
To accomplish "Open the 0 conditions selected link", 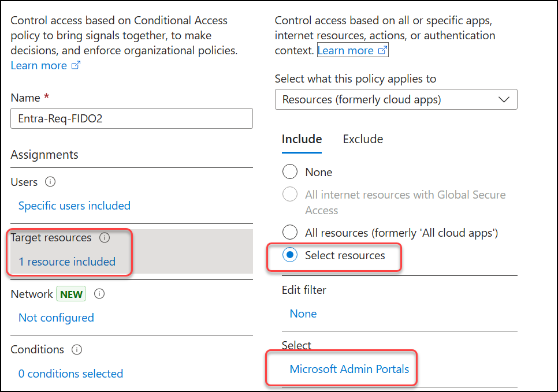I will [71, 374].
